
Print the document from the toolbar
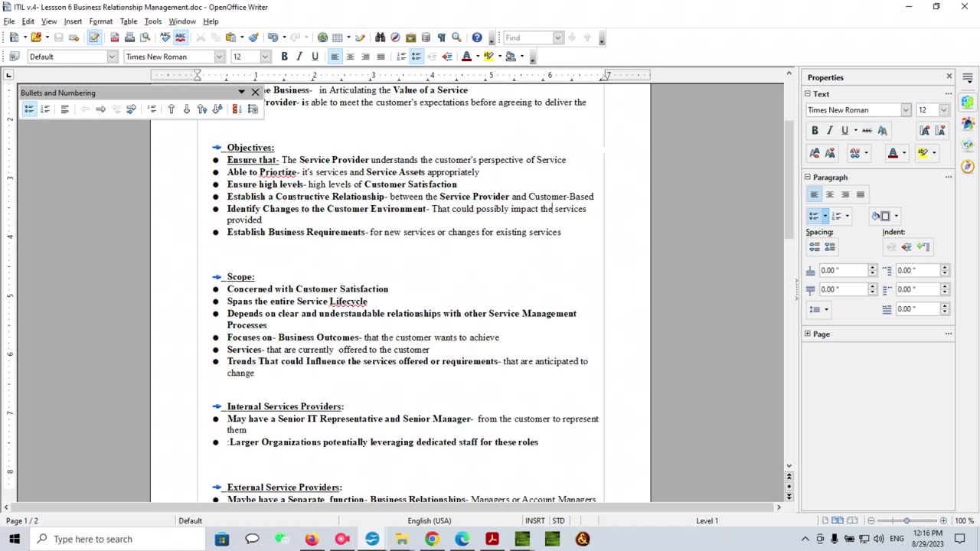(x=129, y=37)
